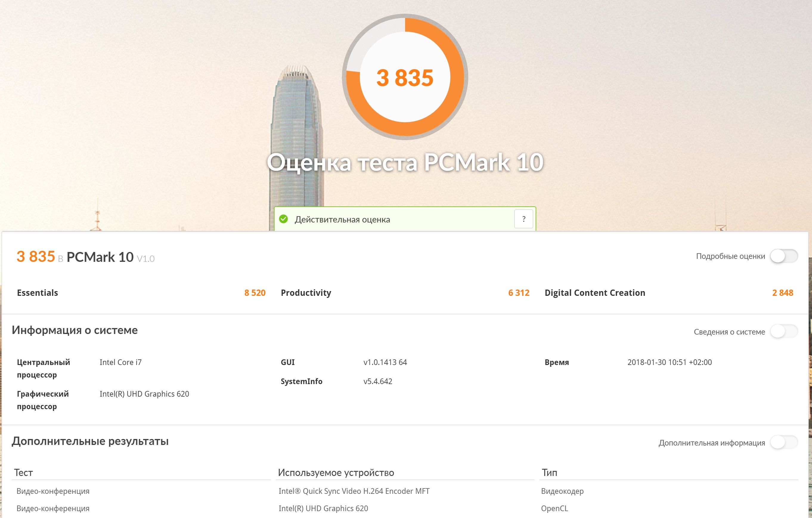Click the Оценка теста PCMark 10 title
This screenshot has height=518, width=812.
point(405,162)
